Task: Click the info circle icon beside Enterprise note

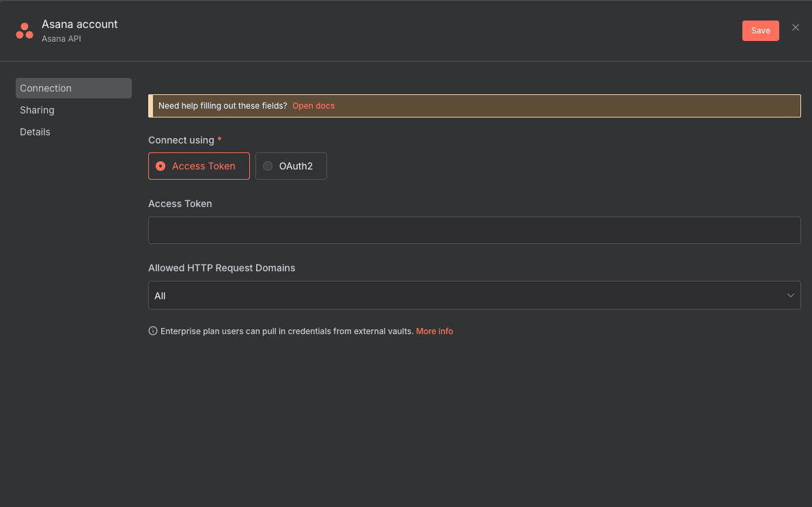Action: coord(152,331)
